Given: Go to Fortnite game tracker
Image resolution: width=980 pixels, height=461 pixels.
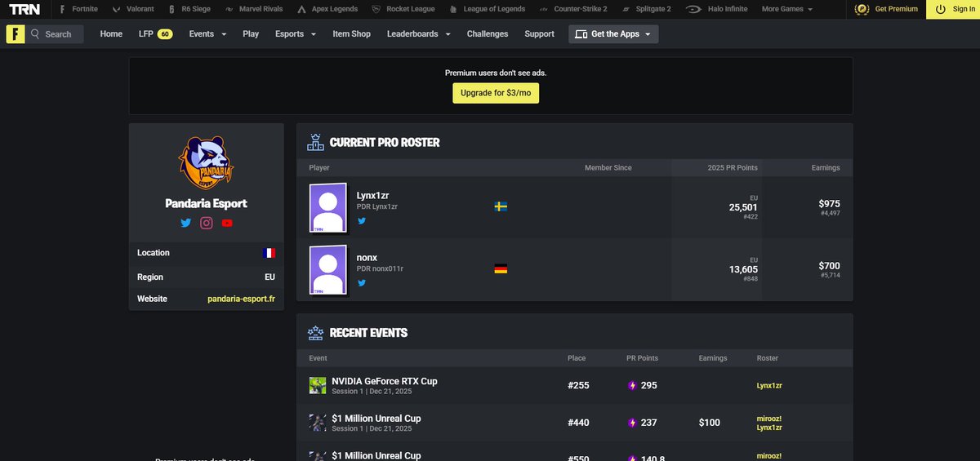Looking at the screenshot, I should [x=78, y=9].
